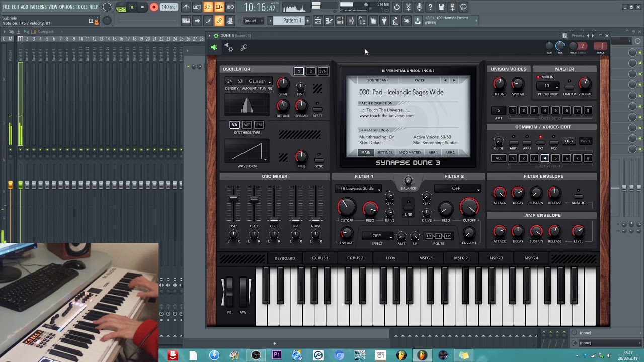644x362 pixels.
Task: Open waveform selection arrow under oscillator
Action: (265, 160)
